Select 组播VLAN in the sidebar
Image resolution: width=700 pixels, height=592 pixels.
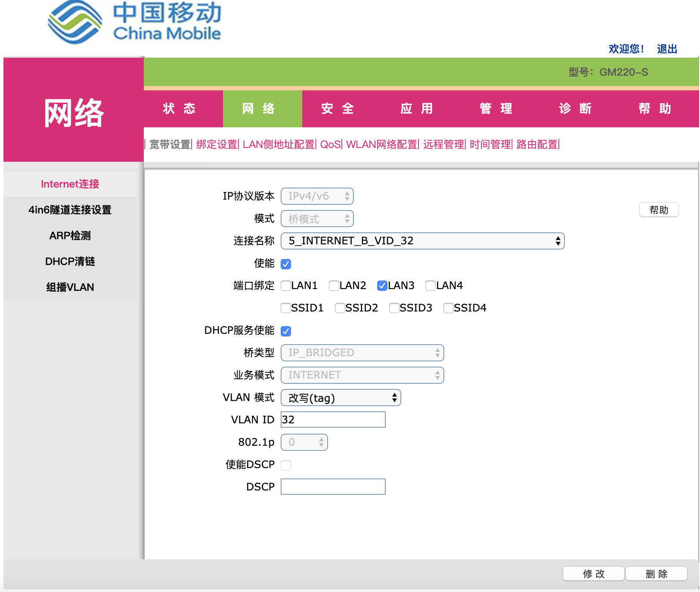coord(70,287)
